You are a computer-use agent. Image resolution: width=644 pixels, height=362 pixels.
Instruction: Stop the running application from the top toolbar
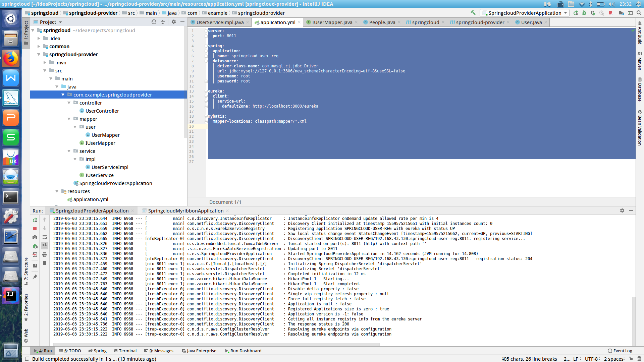(x=610, y=13)
